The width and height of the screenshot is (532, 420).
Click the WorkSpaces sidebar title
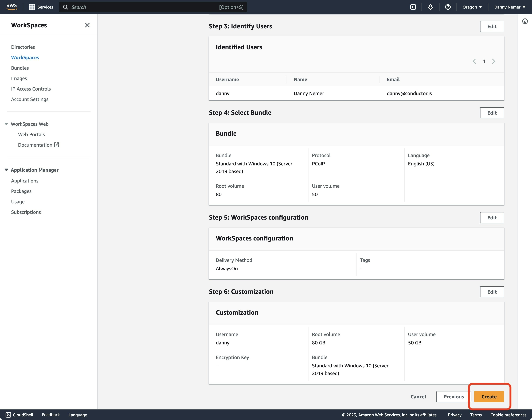[29, 25]
